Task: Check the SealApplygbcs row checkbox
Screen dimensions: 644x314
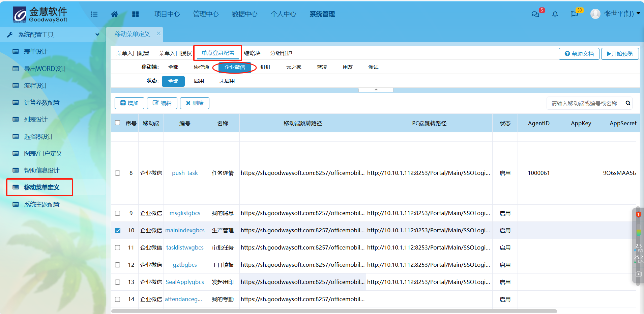Action: (x=117, y=282)
